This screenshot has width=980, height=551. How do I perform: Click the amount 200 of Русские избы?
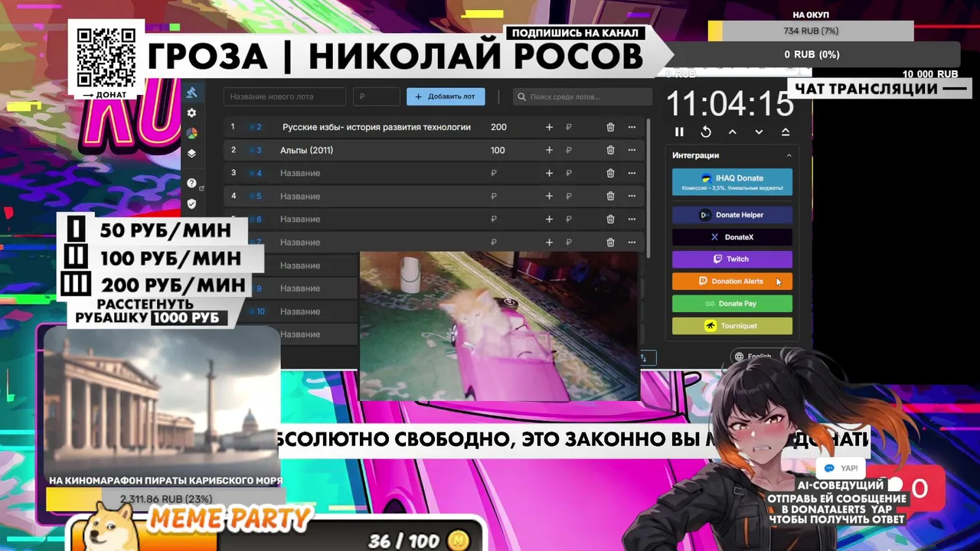click(498, 127)
